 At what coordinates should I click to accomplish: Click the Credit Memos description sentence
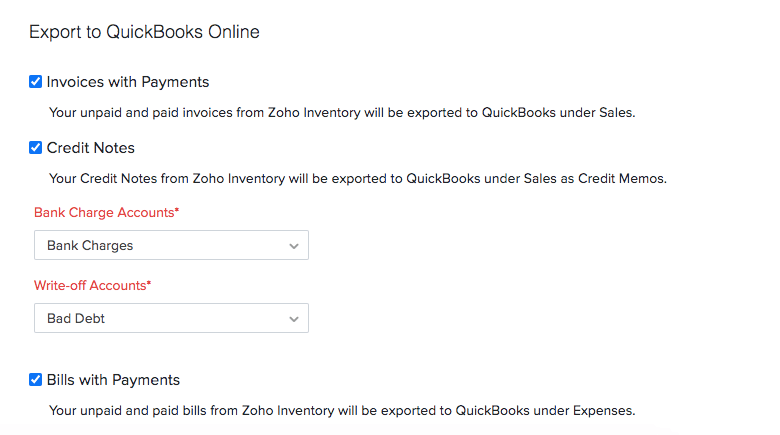[357, 179]
